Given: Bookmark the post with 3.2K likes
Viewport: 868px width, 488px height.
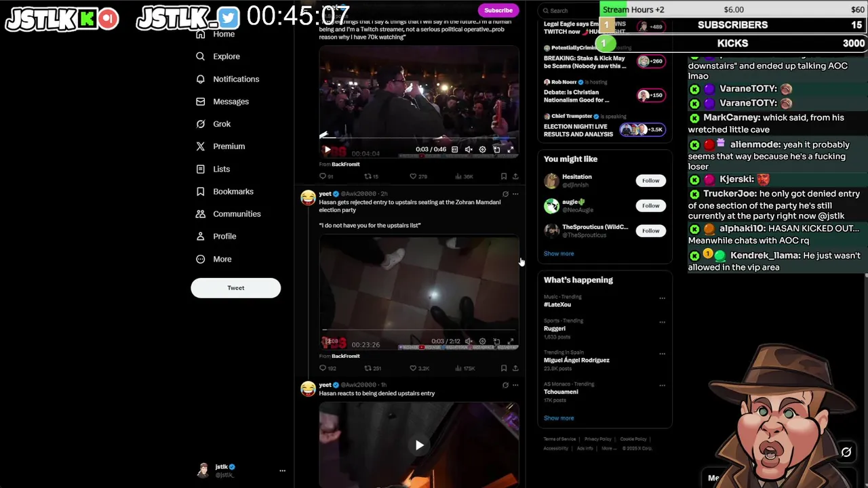Looking at the screenshot, I should (x=503, y=368).
